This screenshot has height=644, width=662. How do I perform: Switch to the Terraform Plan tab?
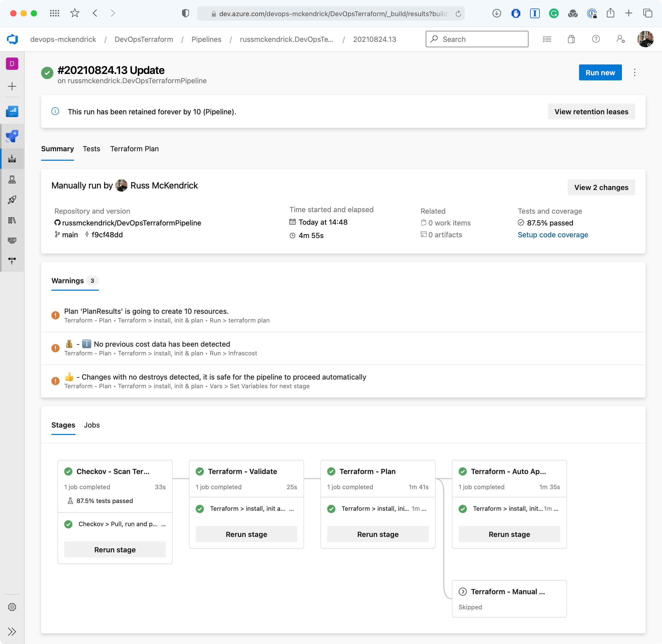[134, 148]
